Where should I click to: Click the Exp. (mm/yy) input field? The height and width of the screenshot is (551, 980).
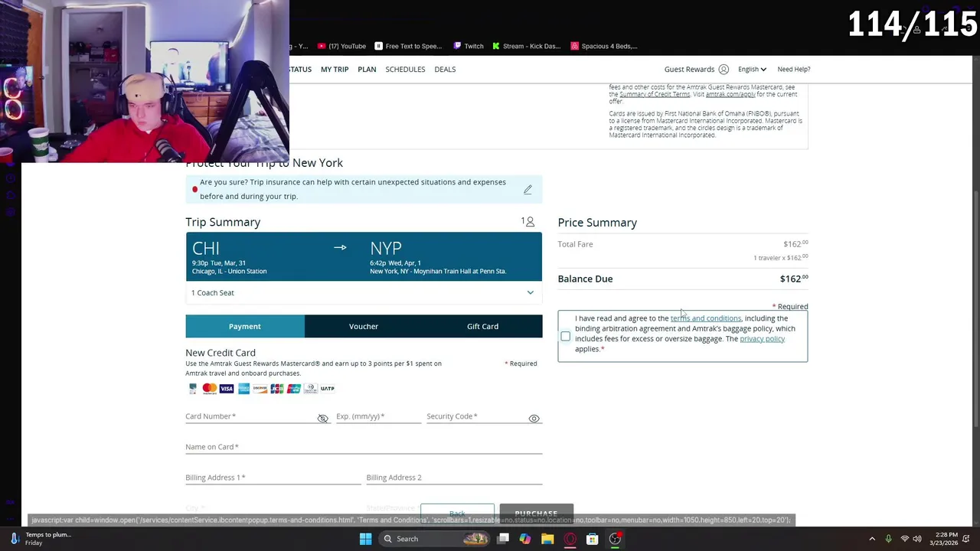(x=378, y=416)
